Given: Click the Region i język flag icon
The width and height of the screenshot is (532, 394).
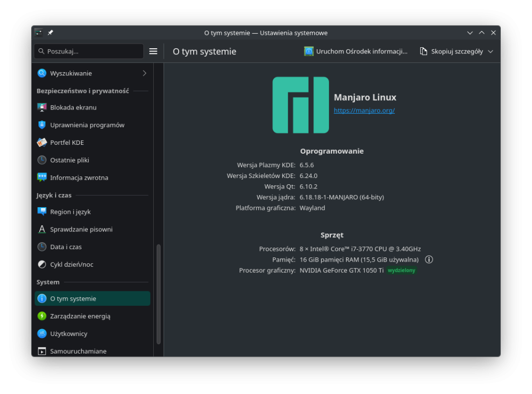Looking at the screenshot, I should tap(42, 212).
